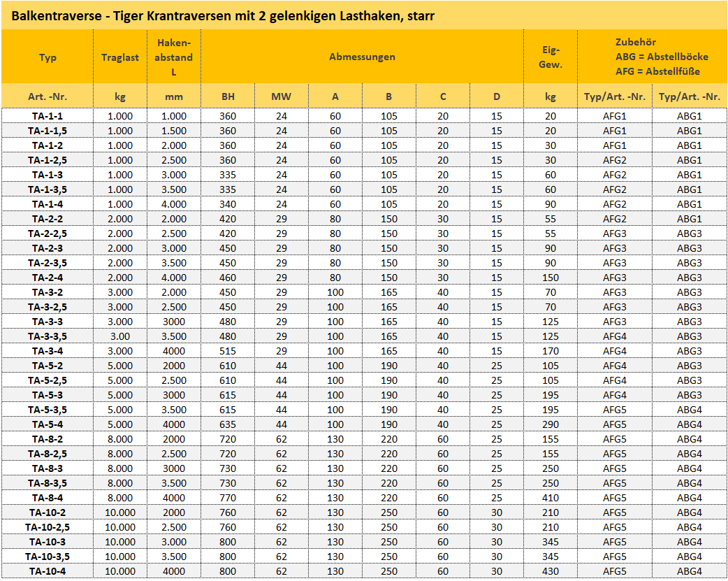Select row label 'TA-2-2'
The width and height of the screenshot is (728, 581).
[x=48, y=219]
